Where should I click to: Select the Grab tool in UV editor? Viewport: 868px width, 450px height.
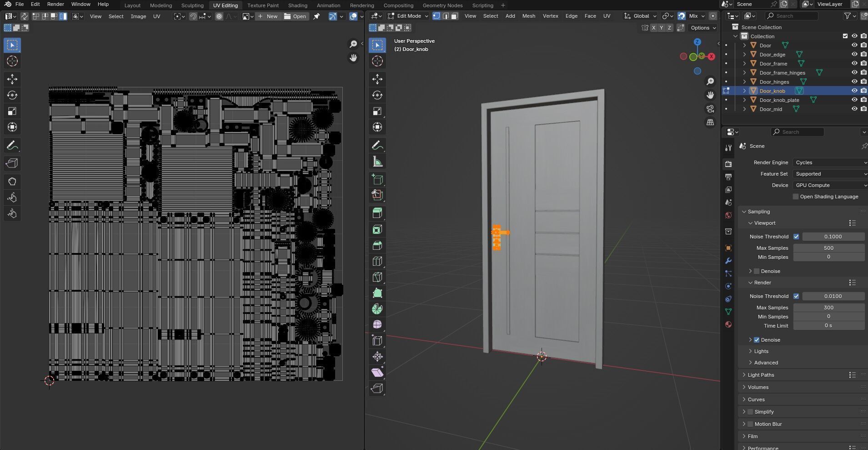pos(12,182)
